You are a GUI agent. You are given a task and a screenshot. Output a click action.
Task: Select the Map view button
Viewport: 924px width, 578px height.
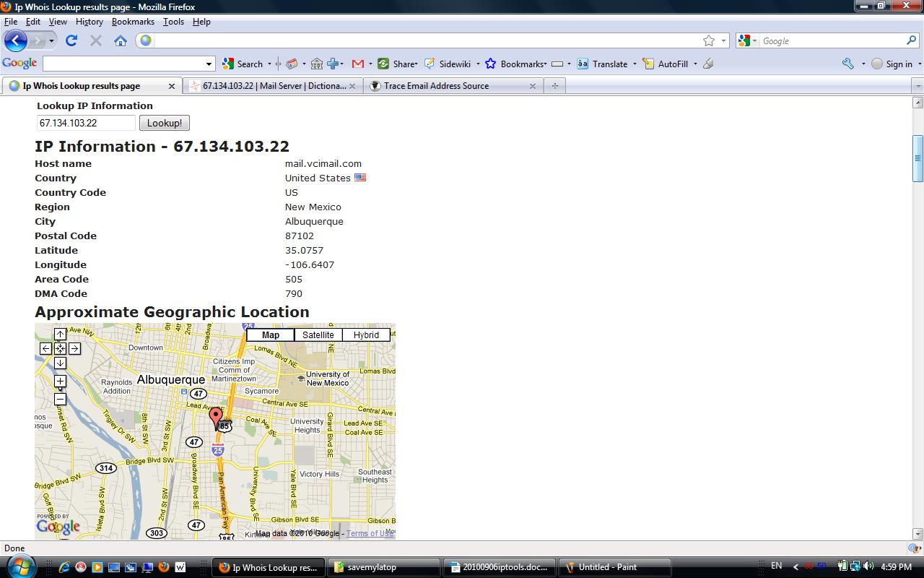pos(271,335)
